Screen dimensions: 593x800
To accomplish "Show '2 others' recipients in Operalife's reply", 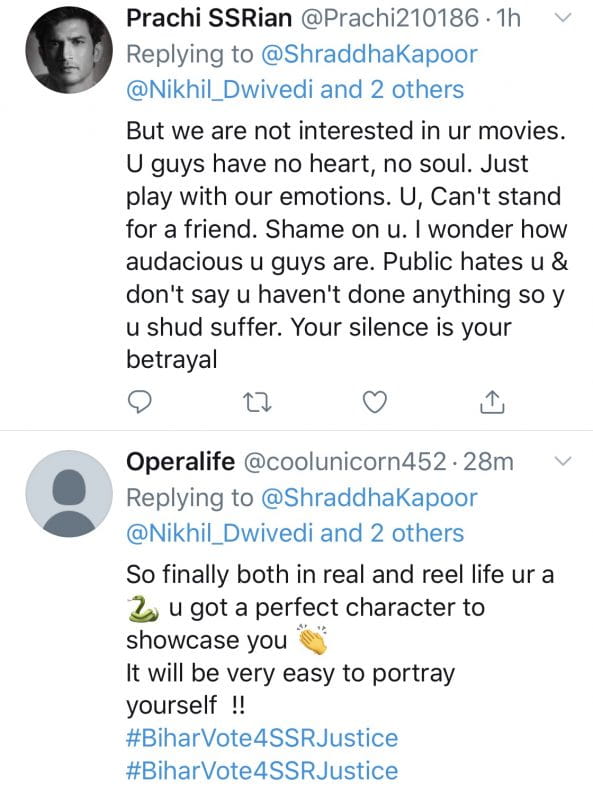I will 417,533.
